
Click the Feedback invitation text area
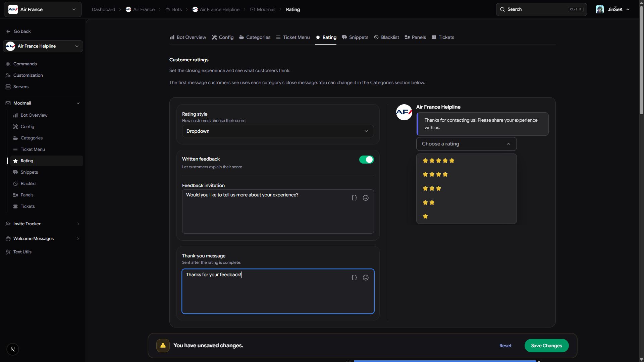[278, 212]
